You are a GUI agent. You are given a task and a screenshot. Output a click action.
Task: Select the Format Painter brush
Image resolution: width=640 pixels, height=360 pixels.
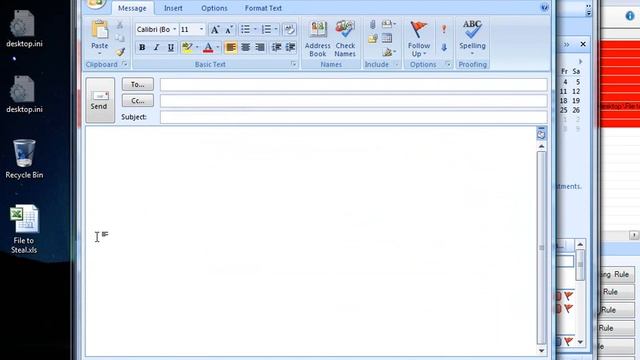pos(120,52)
